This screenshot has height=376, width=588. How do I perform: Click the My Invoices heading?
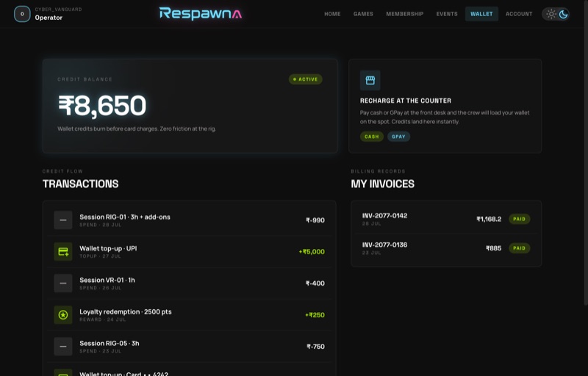pyautogui.click(x=382, y=184)
